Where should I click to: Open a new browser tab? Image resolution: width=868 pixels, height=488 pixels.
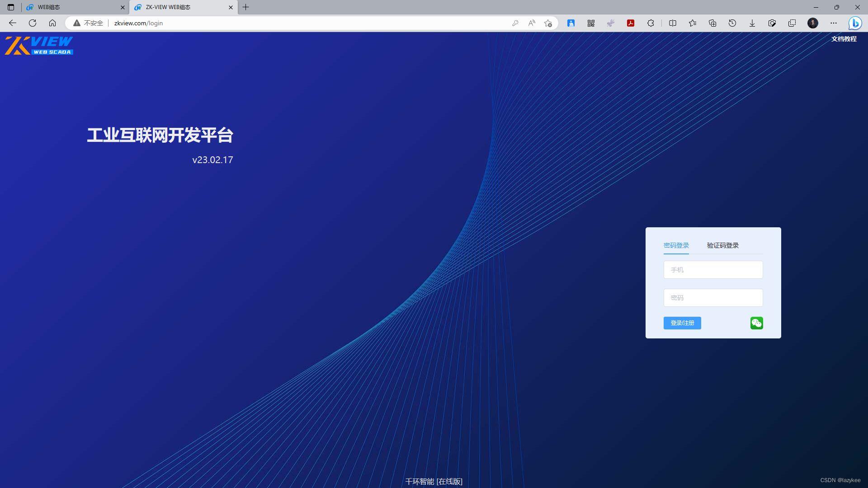246,7
